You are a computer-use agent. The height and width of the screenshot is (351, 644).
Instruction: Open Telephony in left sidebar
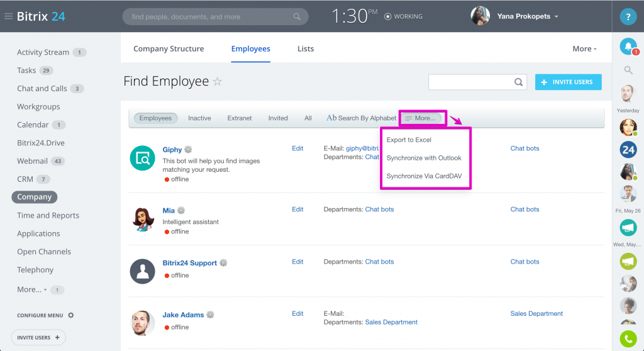(x=35, y=270)
